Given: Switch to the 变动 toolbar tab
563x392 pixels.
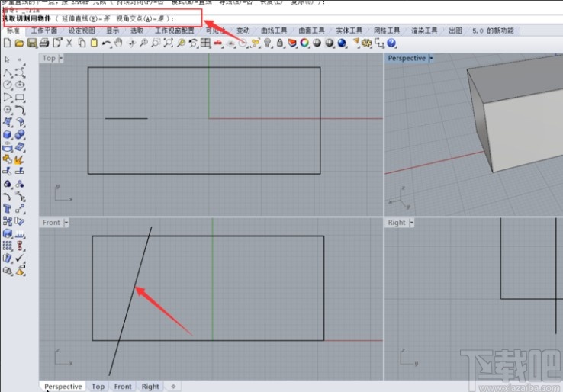Looking at the screenshot, I should 243,31.
